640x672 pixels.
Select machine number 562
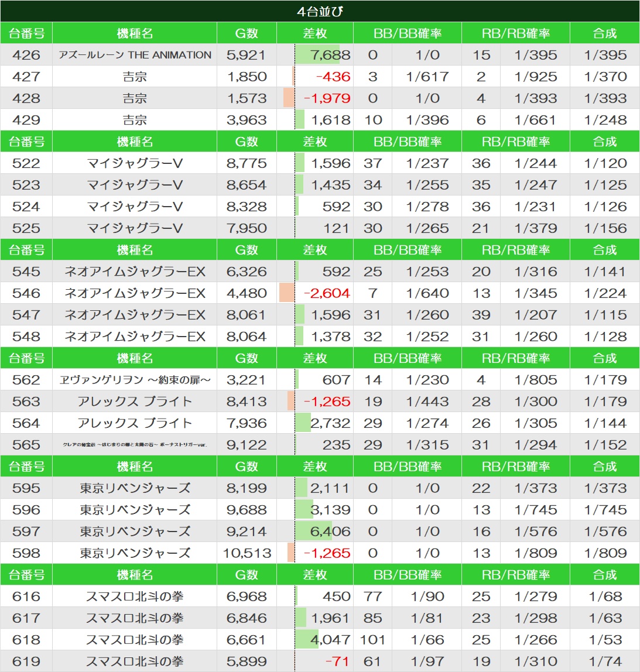[x=26, y=380]
